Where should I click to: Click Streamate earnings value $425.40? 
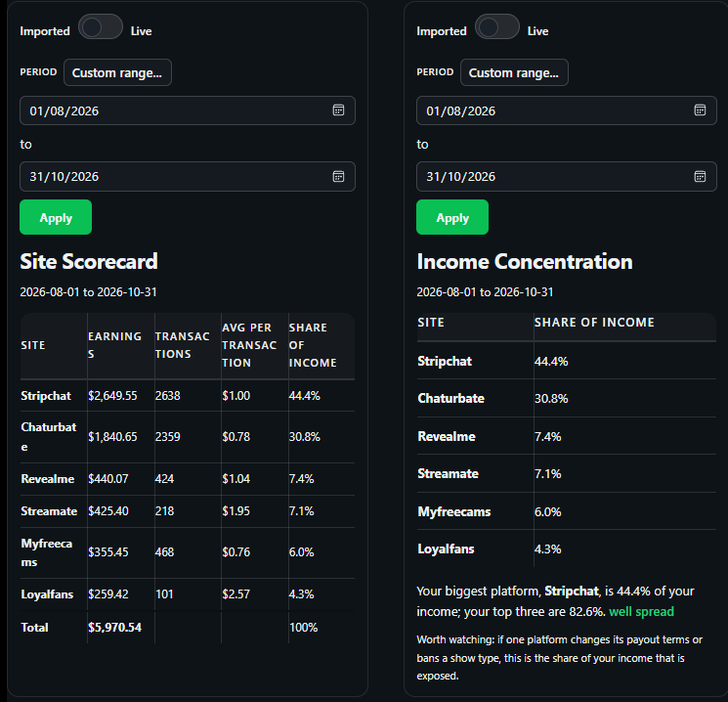tap(108, 511)
